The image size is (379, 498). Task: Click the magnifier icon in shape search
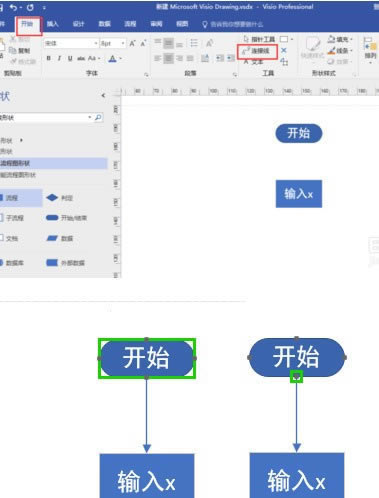98,117
